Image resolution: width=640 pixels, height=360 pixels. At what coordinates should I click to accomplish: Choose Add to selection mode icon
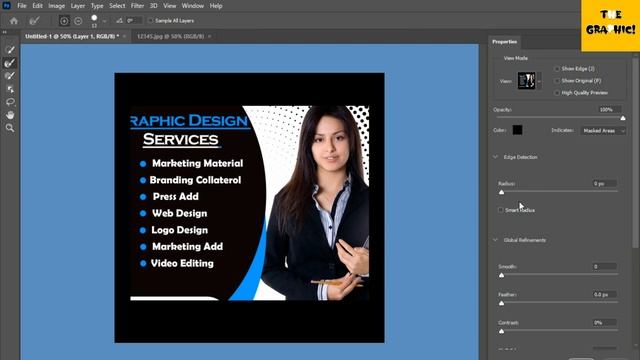pos(64,21)
